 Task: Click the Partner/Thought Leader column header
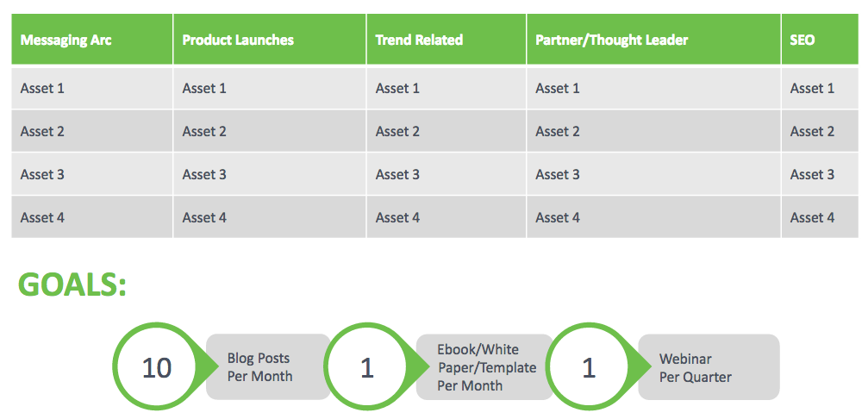(x=611, y=40)
